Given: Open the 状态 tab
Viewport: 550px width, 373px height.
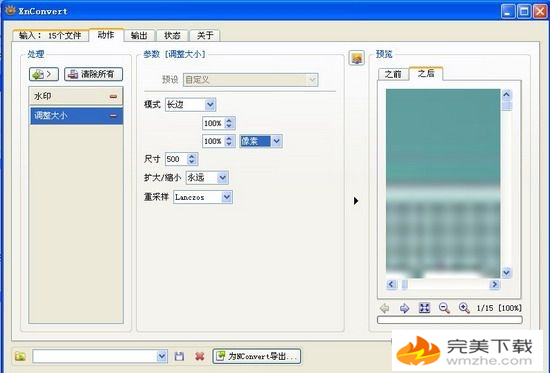Looking at the screenshot, I should tap(172, 35).
